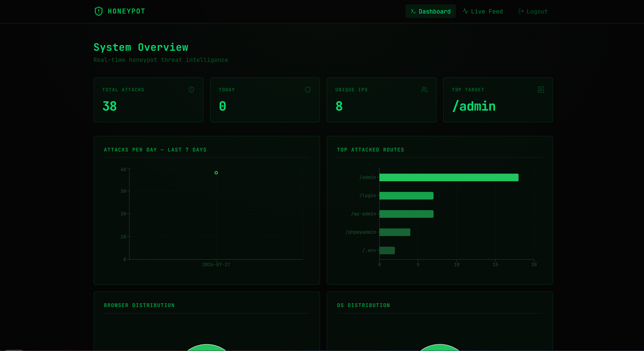Click the /login route label

tap(368, 195)
